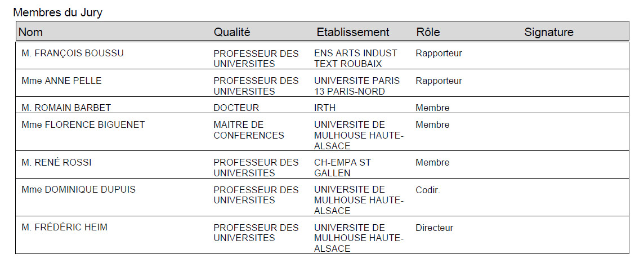The image size is (644, 267).
Task: Click the Directeur role cell
Action: click(434, 228)
